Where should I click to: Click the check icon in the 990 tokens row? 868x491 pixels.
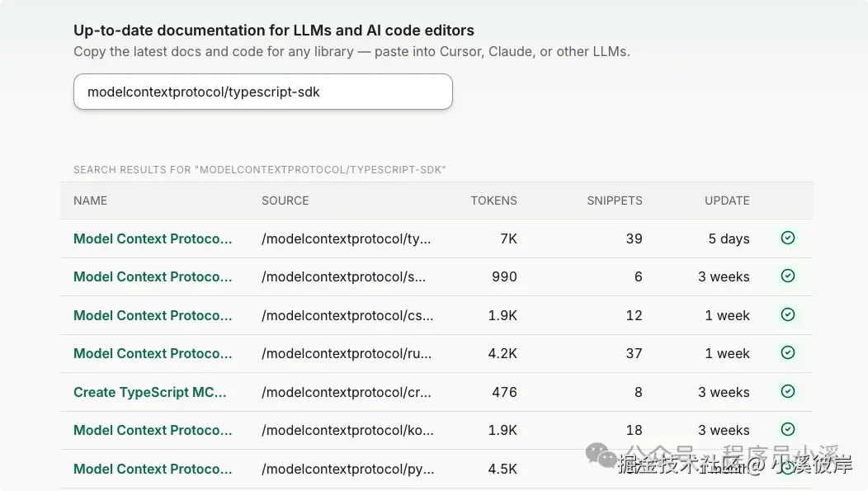[788, 276]
